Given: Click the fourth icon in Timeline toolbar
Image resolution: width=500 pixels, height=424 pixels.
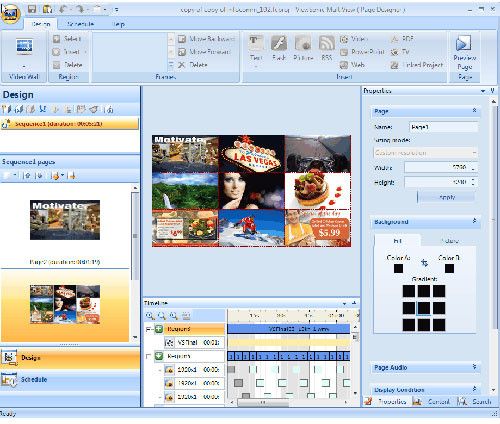Looking at the screenshot, I should tap(186, 316).
